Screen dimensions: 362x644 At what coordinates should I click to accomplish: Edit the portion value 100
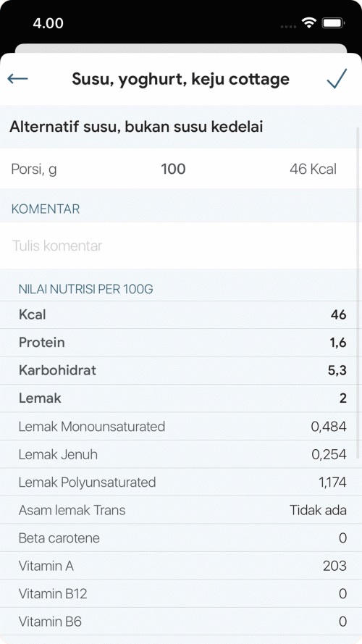tap(173, 169)
